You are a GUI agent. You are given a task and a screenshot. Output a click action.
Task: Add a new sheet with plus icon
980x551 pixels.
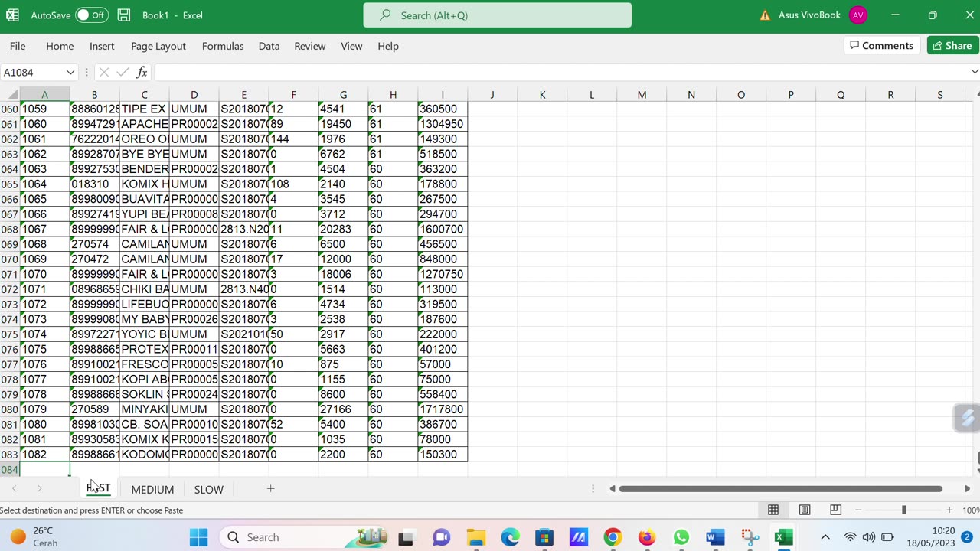coord(270,488)
